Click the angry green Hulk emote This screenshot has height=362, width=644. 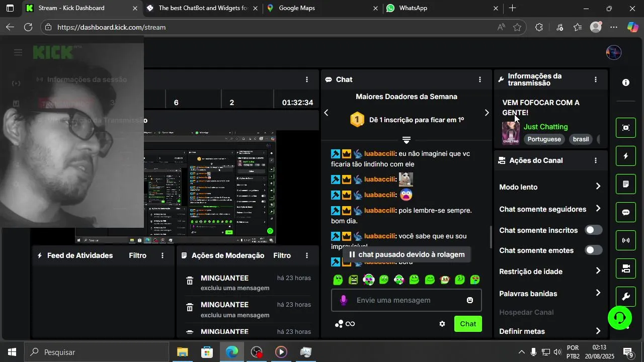click(353, 280)
